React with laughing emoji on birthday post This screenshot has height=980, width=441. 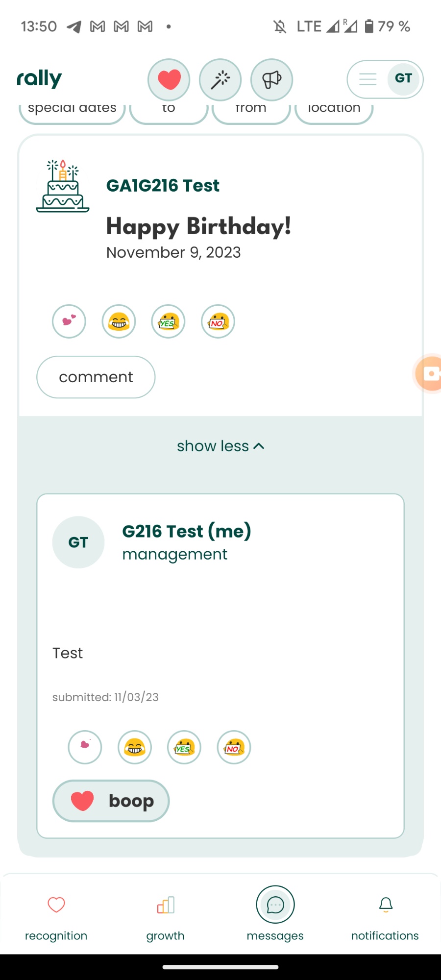(119, 321)
